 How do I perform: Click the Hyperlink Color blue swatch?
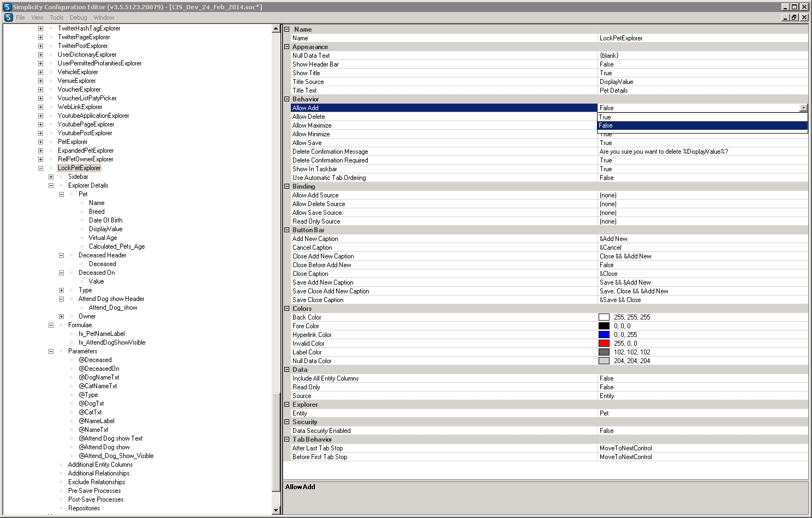click(604, 335)
